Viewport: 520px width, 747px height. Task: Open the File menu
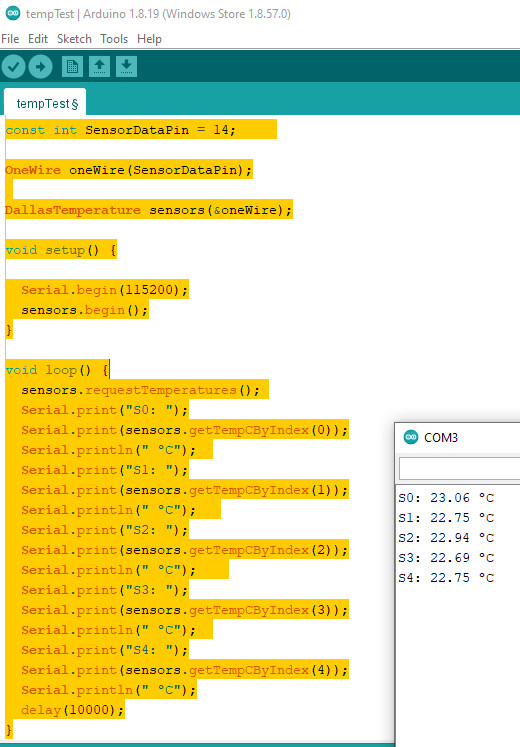tap(10, 39)
